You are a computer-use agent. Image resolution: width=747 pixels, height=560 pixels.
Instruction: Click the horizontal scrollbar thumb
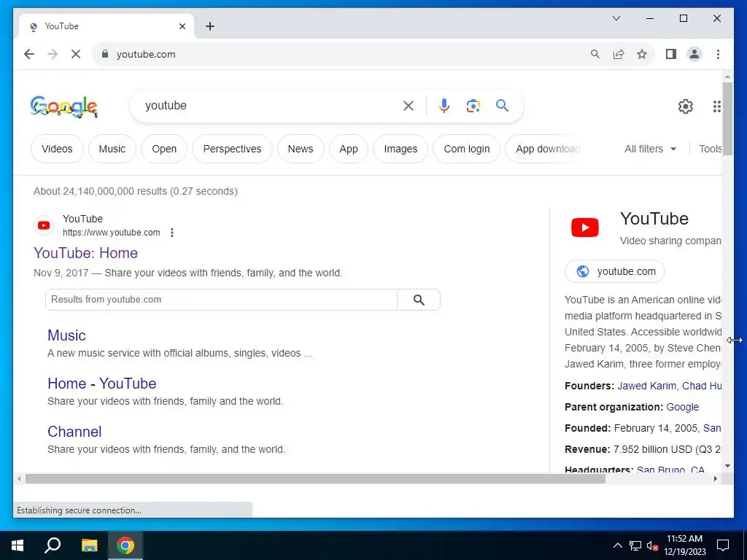[315, 479]
